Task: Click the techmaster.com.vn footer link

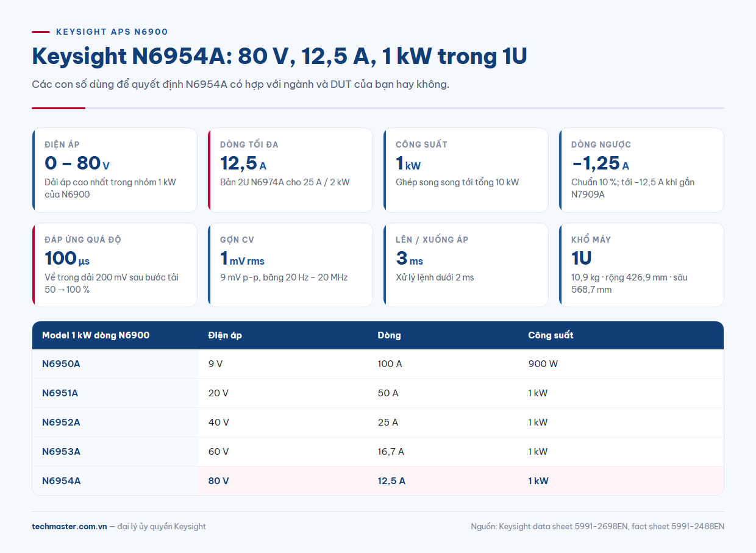Action: (x=70, y=526)
